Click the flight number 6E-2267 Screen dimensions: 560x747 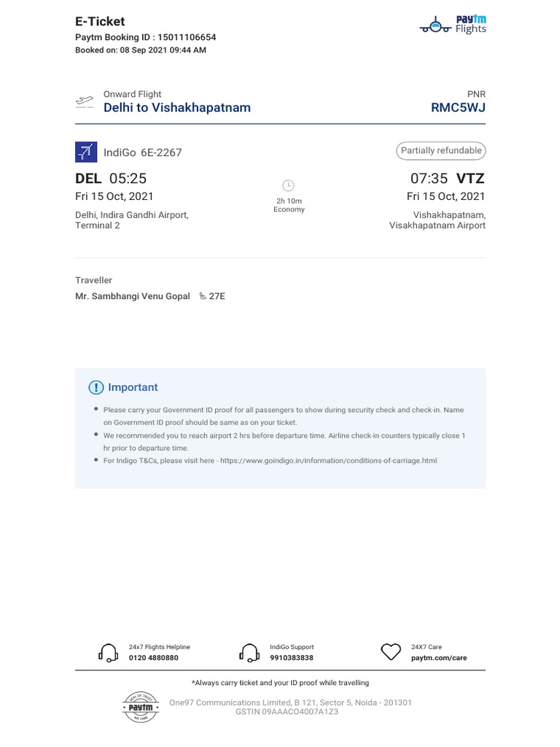161,152
